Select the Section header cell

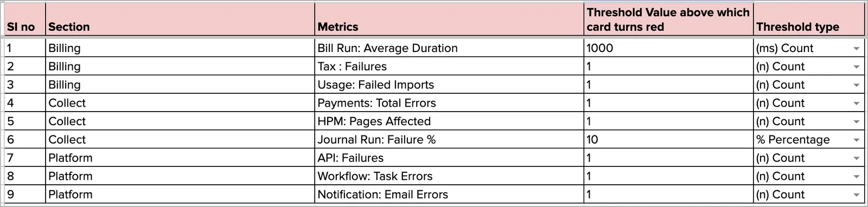180,20
